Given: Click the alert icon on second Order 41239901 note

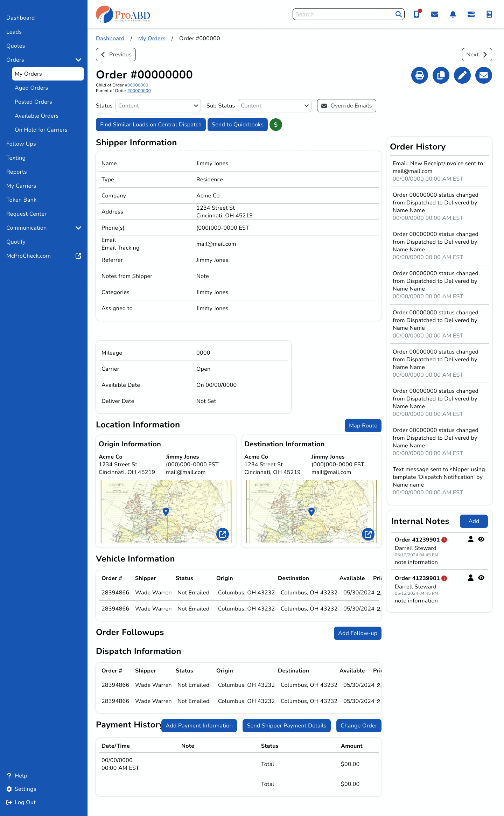Looking at the screenshot, I should [x=444, y=578].
